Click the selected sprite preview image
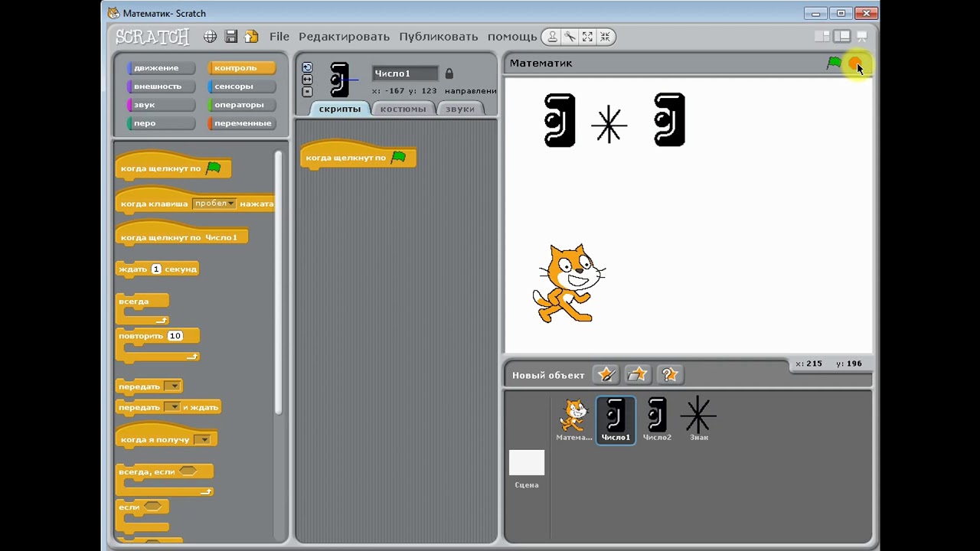 click(x=339, y=80)
